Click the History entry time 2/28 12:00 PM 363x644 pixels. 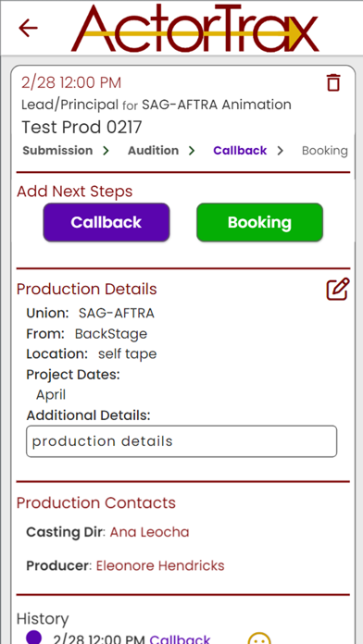pyautogui.click(x=99, y=639)
